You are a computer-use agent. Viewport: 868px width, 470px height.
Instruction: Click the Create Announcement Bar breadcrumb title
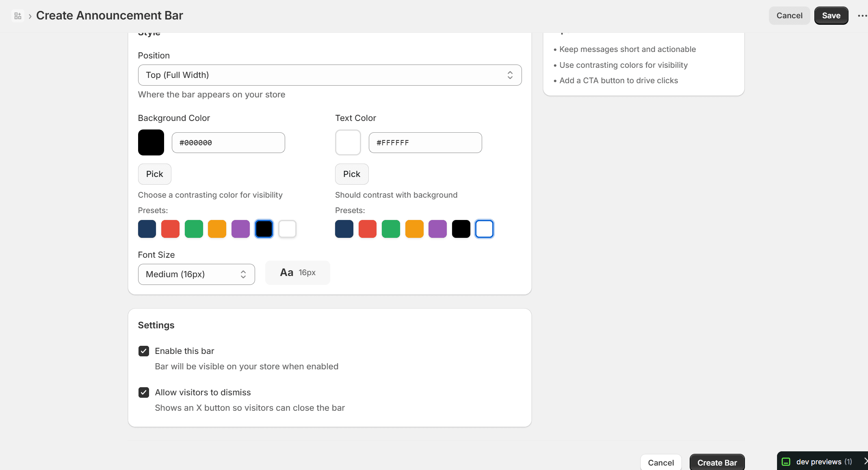[x=110, y=15]
